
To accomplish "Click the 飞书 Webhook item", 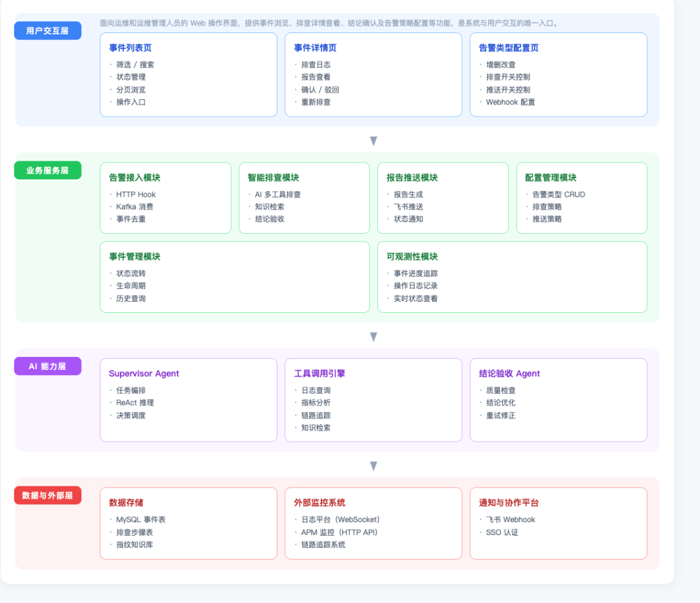I will point(510,519).
